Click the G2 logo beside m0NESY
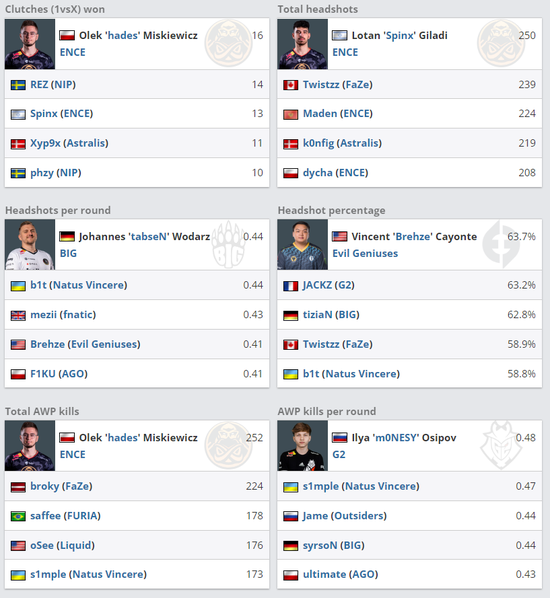This screenshot has width=550, height=598. click(x=500, y=445)
